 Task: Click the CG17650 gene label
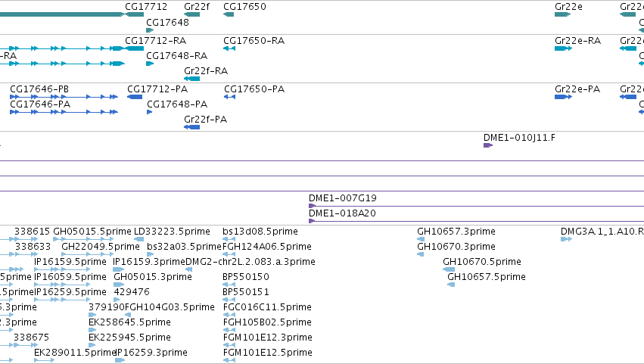244,7
